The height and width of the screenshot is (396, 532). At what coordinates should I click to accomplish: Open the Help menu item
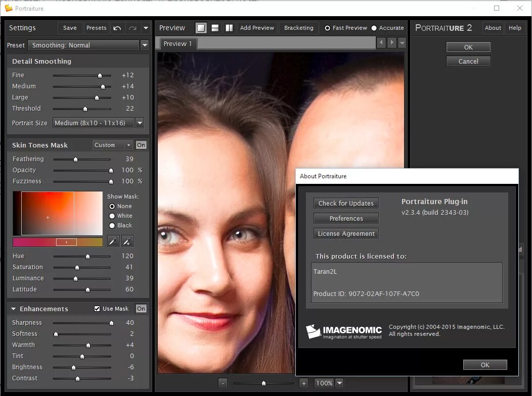(x=515, y=28)
